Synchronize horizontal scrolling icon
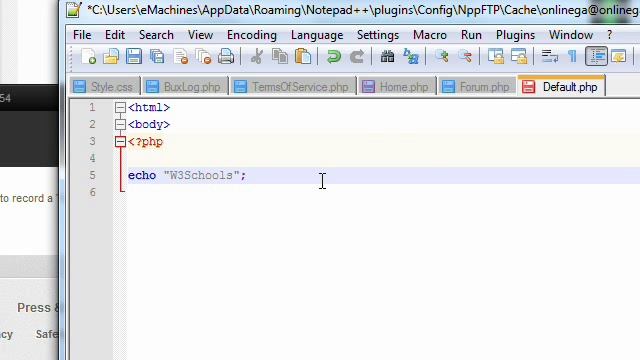640x360 pixels. pos(519,56)
